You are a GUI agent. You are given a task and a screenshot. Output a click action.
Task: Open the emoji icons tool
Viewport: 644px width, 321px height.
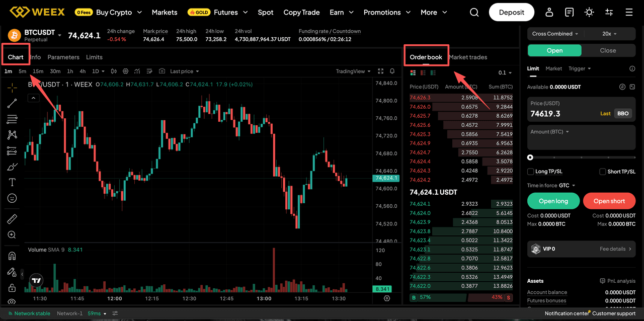click(x=12, y=198)
